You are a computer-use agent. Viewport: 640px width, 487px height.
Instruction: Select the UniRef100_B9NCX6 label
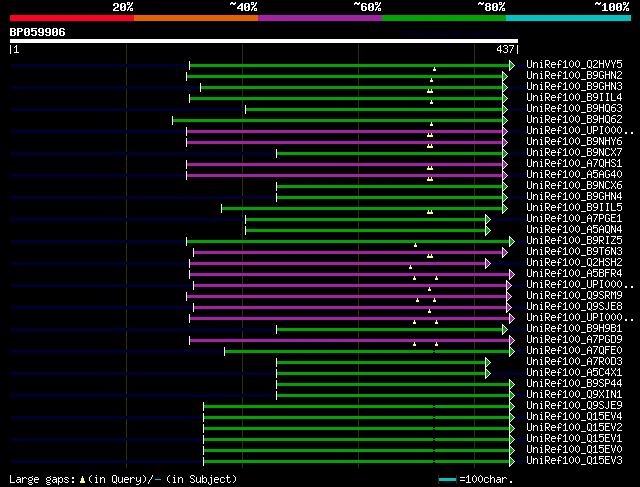(574, 186)
